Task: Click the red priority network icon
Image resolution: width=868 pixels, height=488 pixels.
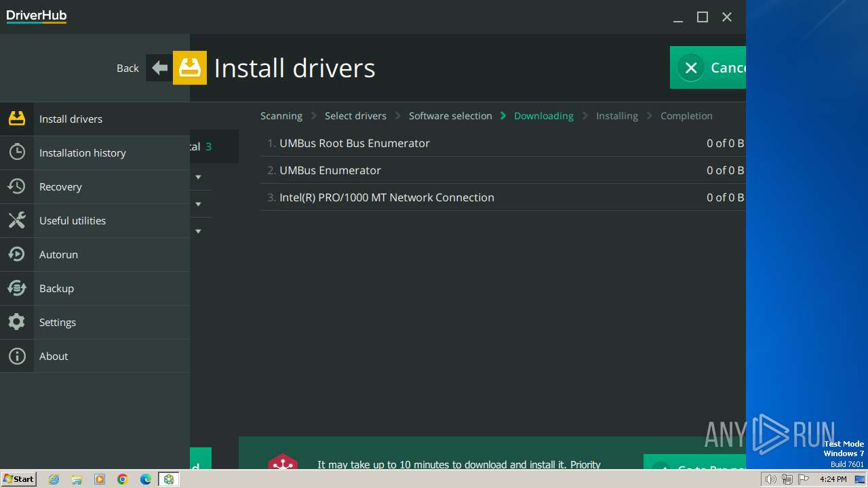Action: (x=283, y=462)
